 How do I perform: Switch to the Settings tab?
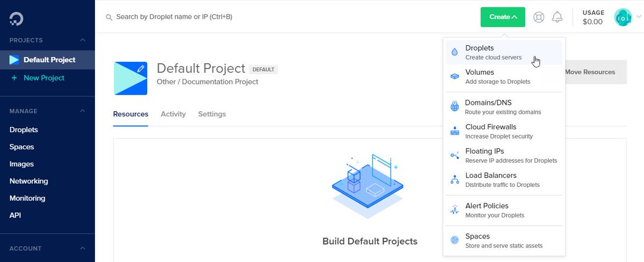[x=212, y=114]
